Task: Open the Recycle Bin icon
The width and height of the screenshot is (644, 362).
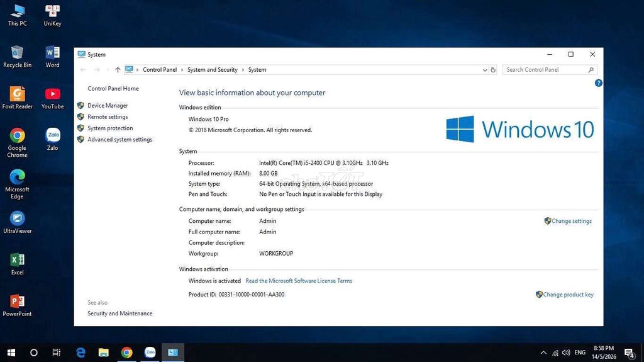Action: [17, 57]
